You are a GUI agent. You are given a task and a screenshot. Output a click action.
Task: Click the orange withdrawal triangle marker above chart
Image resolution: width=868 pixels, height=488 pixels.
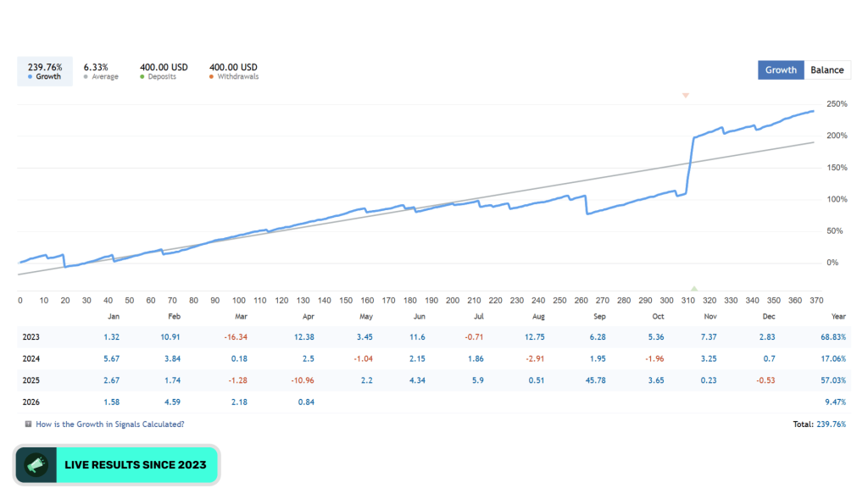click(x=685, y=96)
